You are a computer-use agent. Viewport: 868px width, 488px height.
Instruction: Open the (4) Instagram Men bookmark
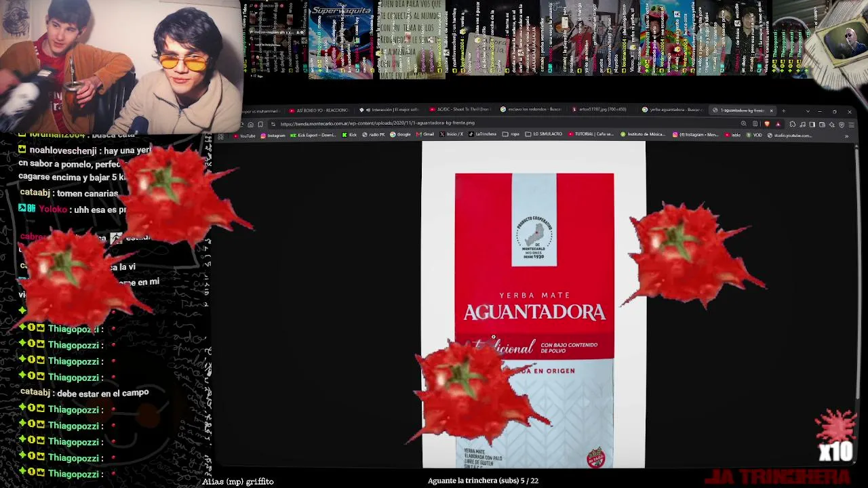tap(696, 136)
